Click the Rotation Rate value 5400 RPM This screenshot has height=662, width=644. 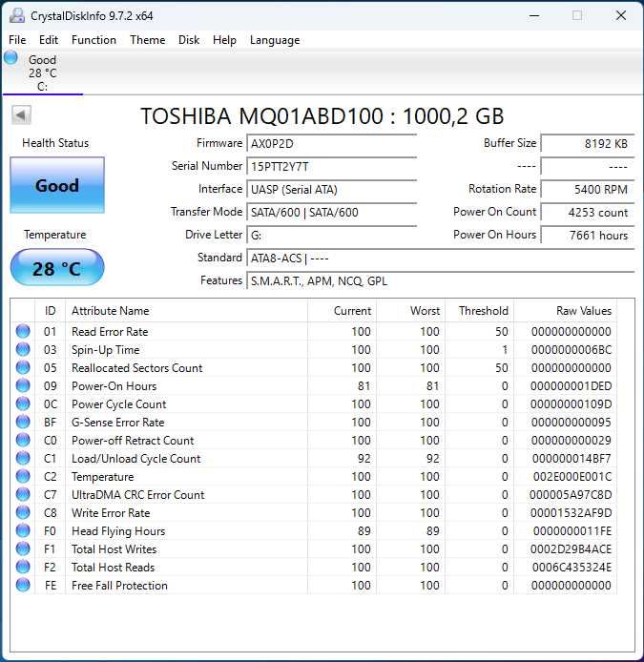(588, 190)
